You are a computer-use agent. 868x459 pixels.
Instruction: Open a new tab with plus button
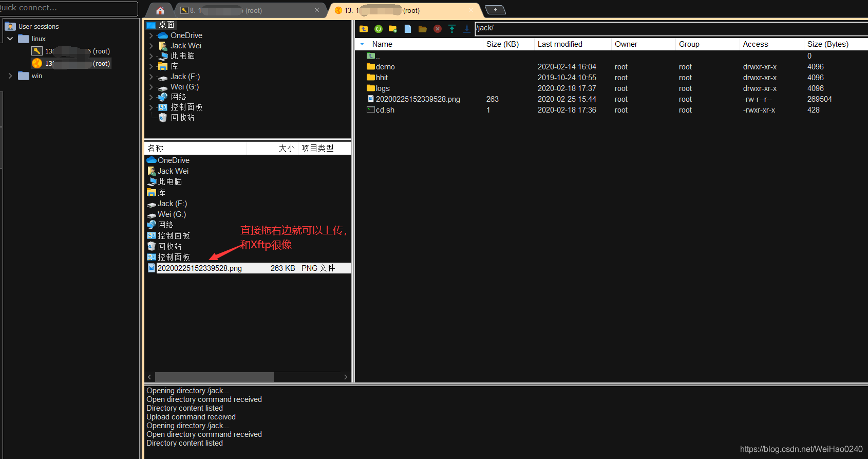495,10
